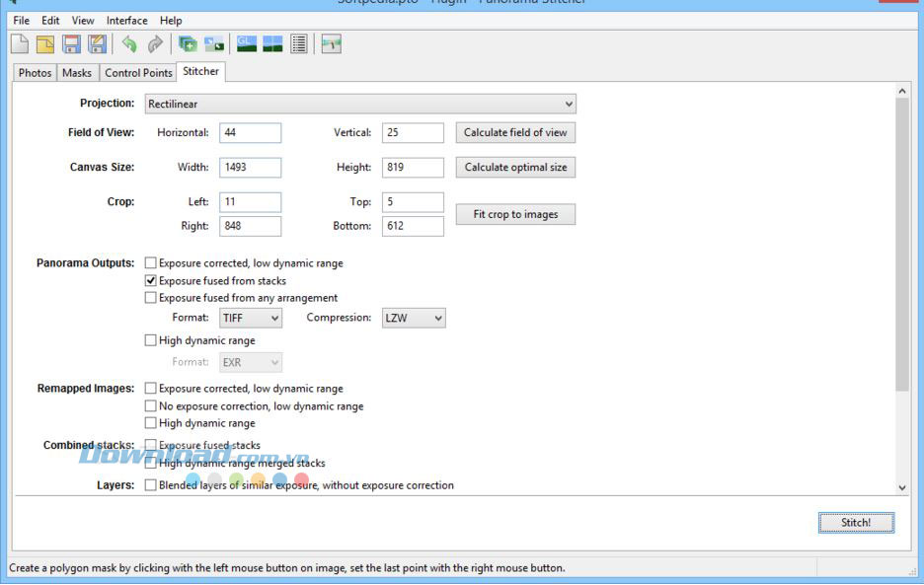Uncheck Exposure fused from stacks
Viewport: 924px width, 585px height.
coord(151,281)
